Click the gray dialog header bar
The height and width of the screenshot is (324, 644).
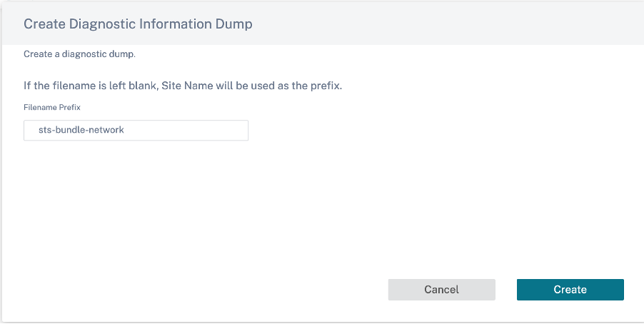tap(322, 24)
